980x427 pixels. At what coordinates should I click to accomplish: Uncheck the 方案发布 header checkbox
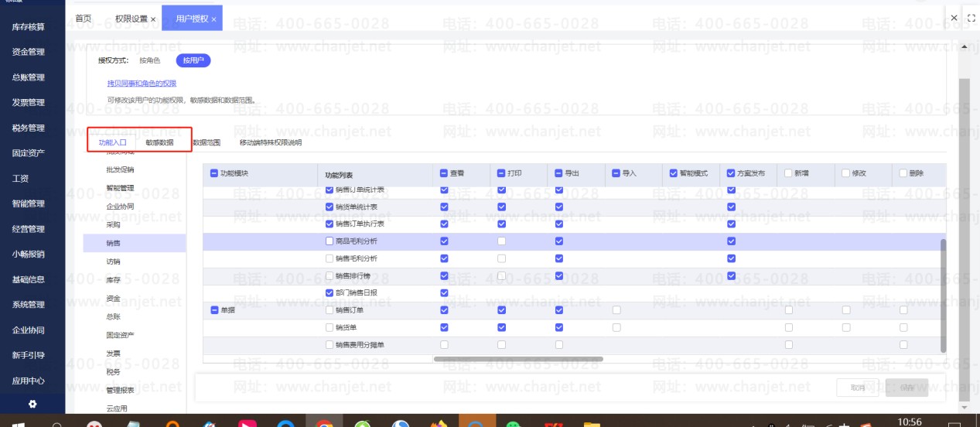click(x=731, y=173)
